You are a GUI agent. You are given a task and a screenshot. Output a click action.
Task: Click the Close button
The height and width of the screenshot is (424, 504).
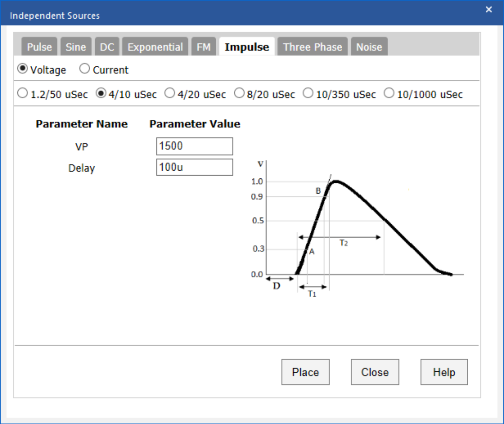coord(375,372)
